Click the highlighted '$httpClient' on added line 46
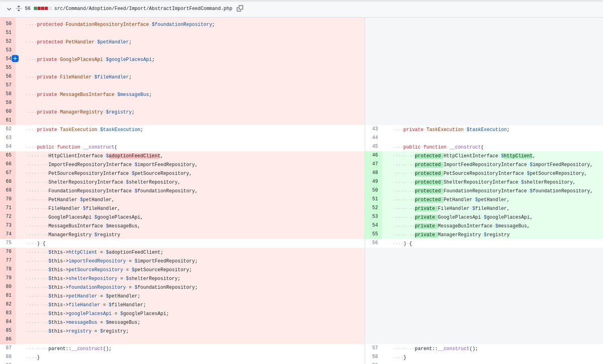 (x=517, y=156)
